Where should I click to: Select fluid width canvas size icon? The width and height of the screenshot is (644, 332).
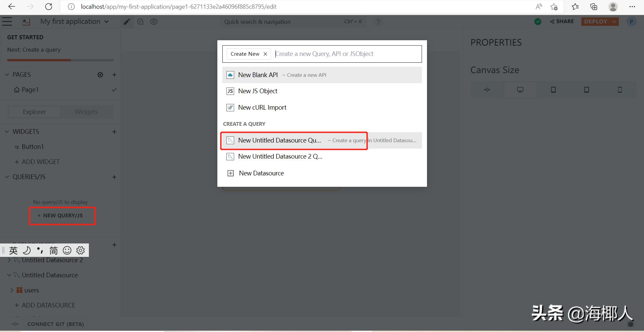(487, 90)
